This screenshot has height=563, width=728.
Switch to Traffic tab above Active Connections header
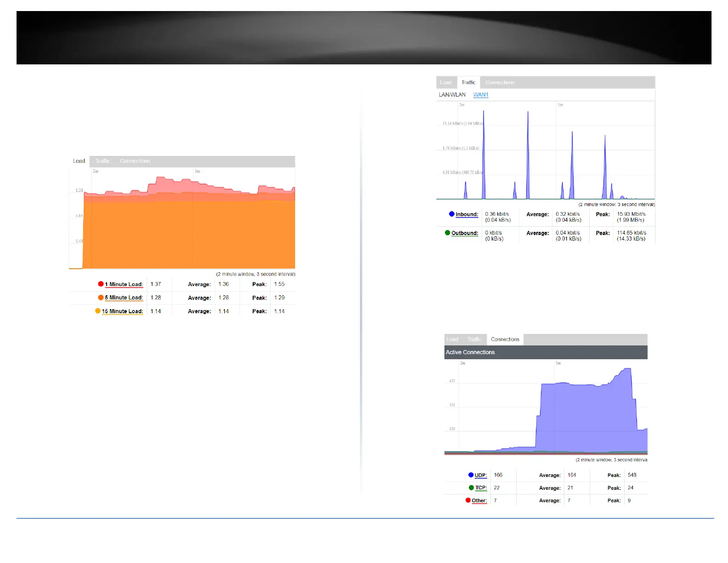point(475,339)
